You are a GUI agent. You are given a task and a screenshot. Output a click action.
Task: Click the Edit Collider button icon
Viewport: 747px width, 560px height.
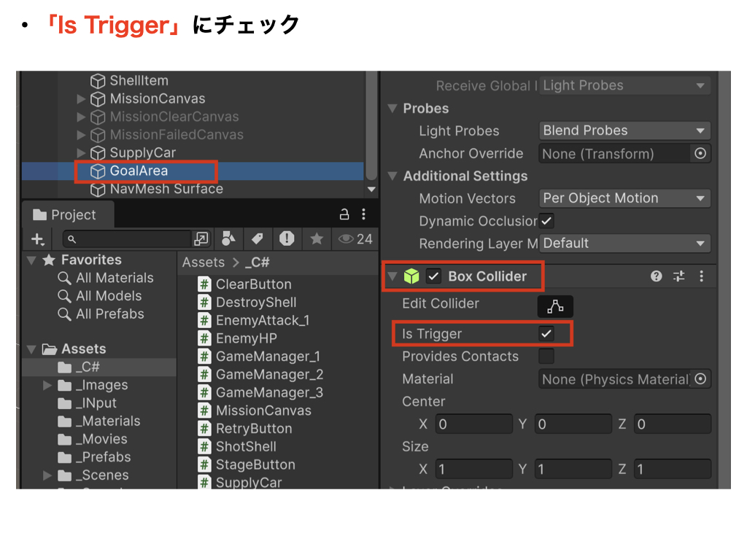pyautogui.click(x=555, y=307)
